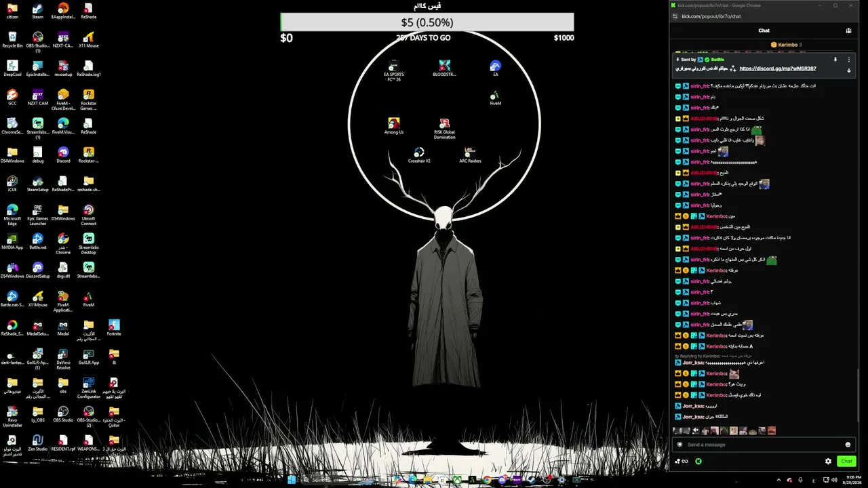Select the citizen folder on desktop
868x488 pixels.
pyautogui.click(x=12, y=11)
